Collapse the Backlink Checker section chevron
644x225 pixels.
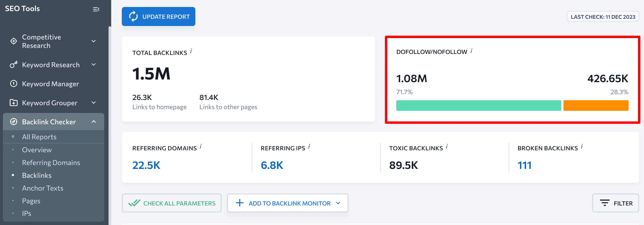coord(94,122)
